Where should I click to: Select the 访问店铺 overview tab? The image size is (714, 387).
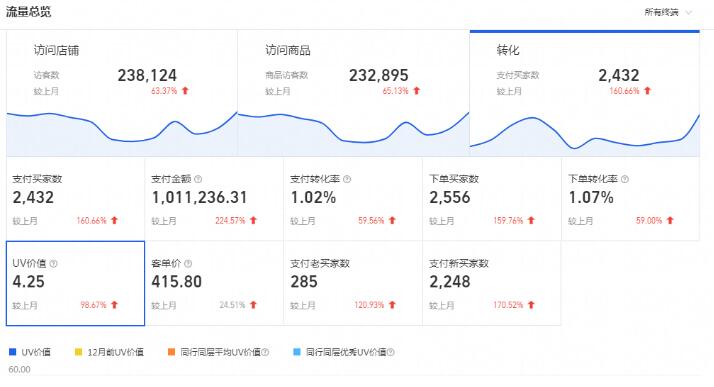[122, 93]
